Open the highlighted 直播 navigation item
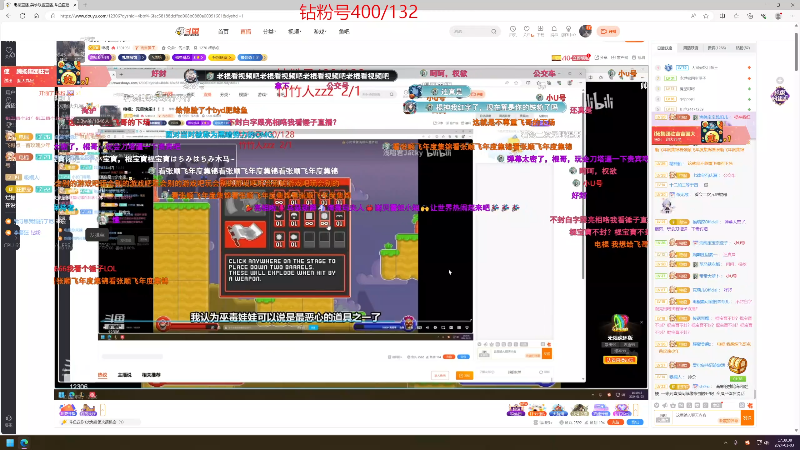This screenshot has width=800, height=450. [246, 32]
